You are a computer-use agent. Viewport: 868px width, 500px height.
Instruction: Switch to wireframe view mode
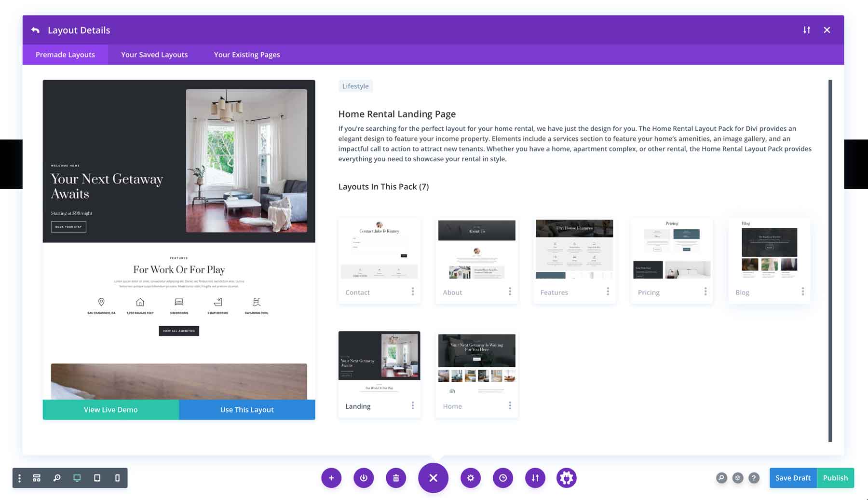[37, 478]
